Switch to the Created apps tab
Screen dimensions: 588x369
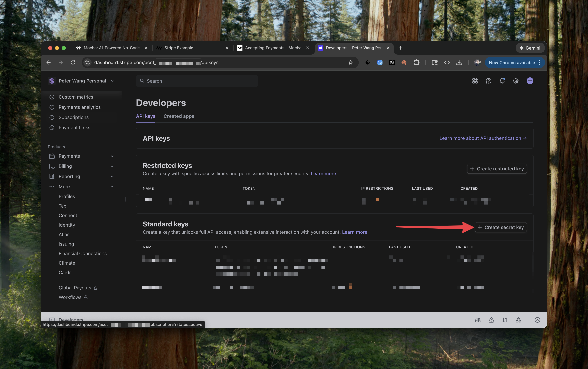click(179, 116)
